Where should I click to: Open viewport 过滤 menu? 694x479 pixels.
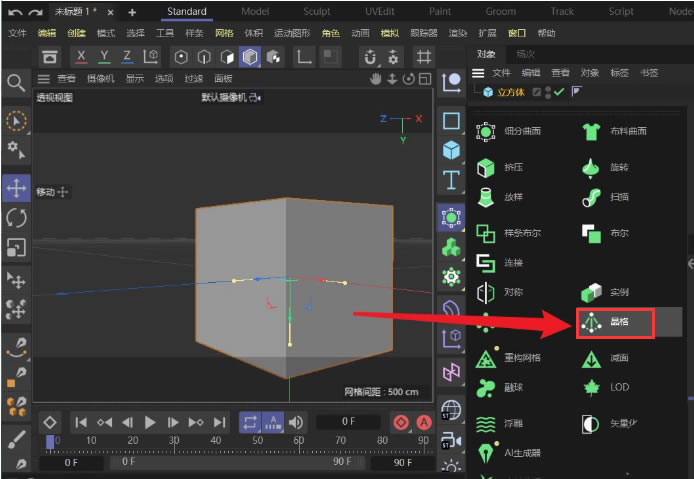click(x=193, y=79)
